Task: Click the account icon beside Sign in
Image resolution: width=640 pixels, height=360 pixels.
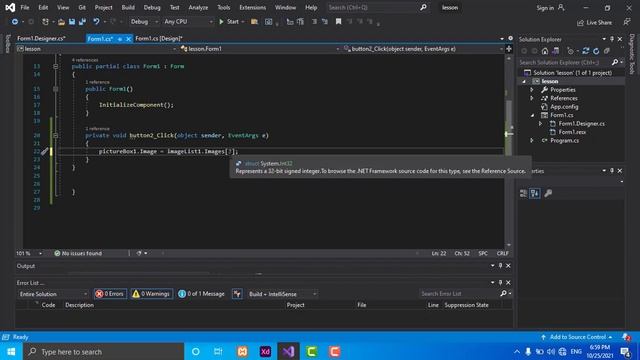Action: [561, 7]
